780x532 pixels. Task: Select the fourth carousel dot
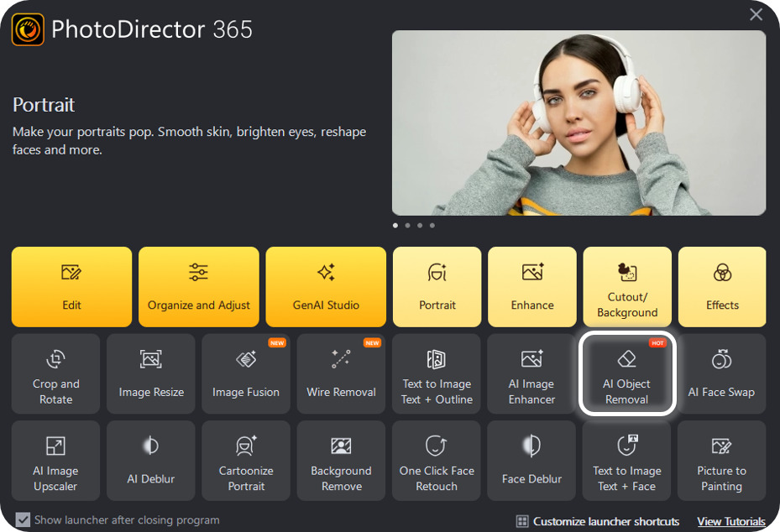pos(432,226)
